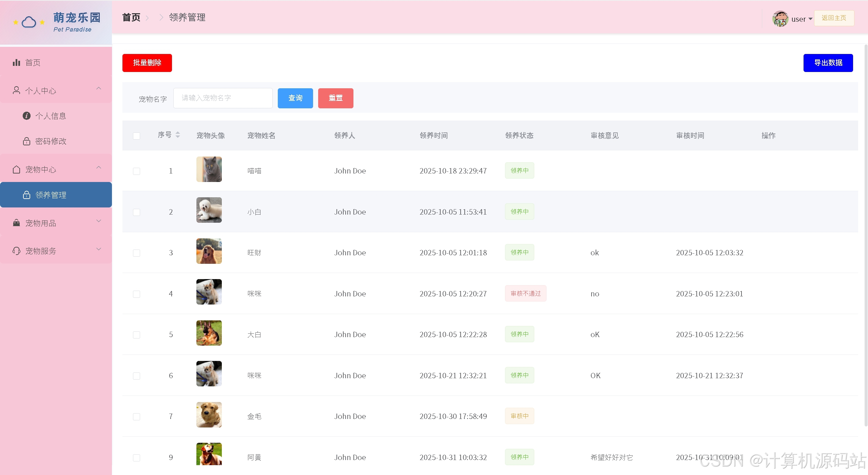Check the row checkbox for 喵喵
Viewport: 868px width, 475px height.
point(136,171)
